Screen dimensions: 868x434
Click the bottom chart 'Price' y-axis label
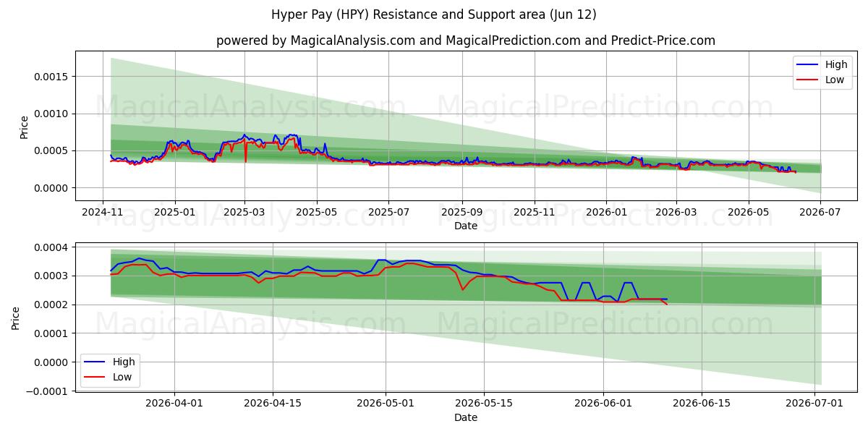[x=16, y=318]
